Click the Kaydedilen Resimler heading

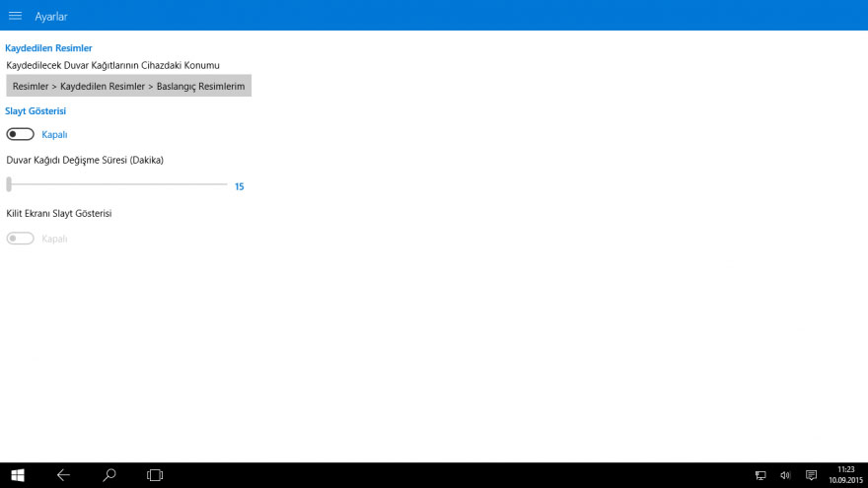(x=48, y=48)
